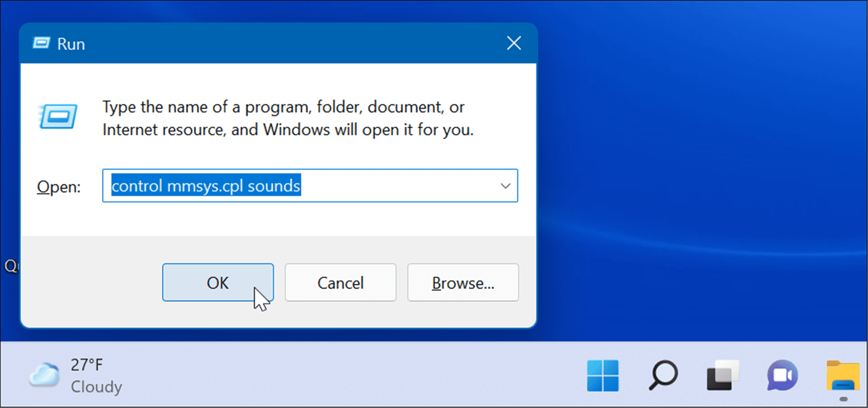Viewport: 868px width, 408px height.
Task: Click the desktop background
Action: coord(701,171)
